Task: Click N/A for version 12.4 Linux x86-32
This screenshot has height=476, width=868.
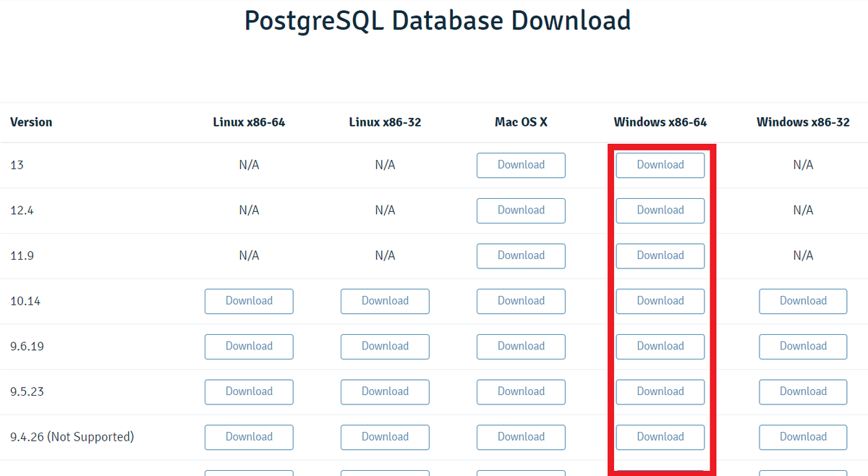Action: tap(385, 211)
